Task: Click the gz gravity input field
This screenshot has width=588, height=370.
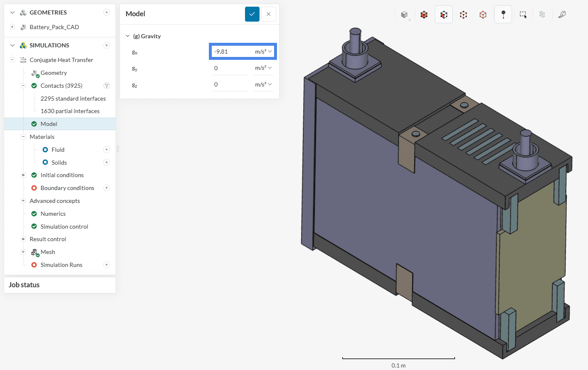Action: coord(230,84)
